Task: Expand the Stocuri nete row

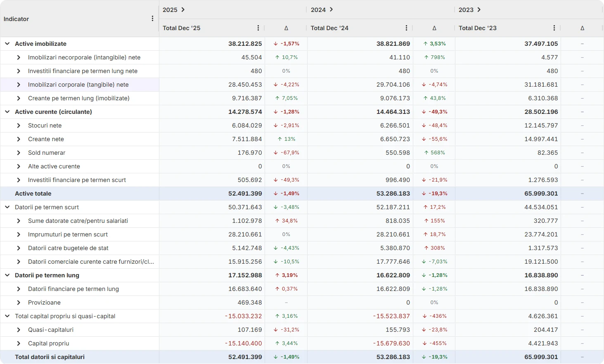Action: [x=19, y=125]
